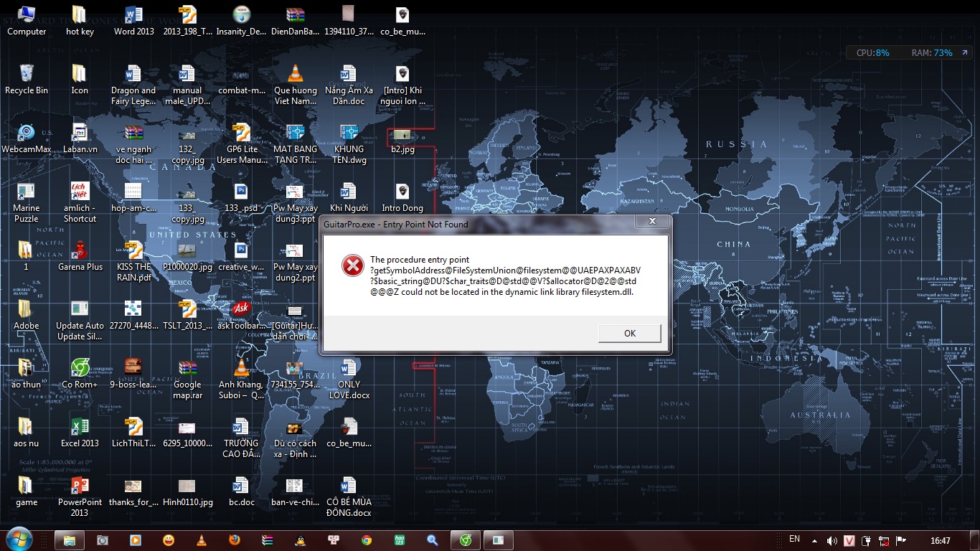
Task: Select the Word 2013 desktop shortcut
Action: tap(133, 20)
